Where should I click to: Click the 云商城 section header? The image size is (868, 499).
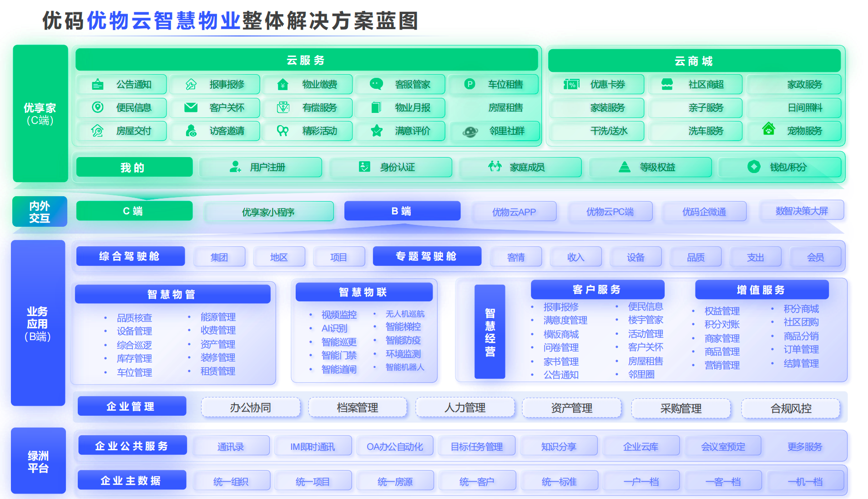coord(694,61)
